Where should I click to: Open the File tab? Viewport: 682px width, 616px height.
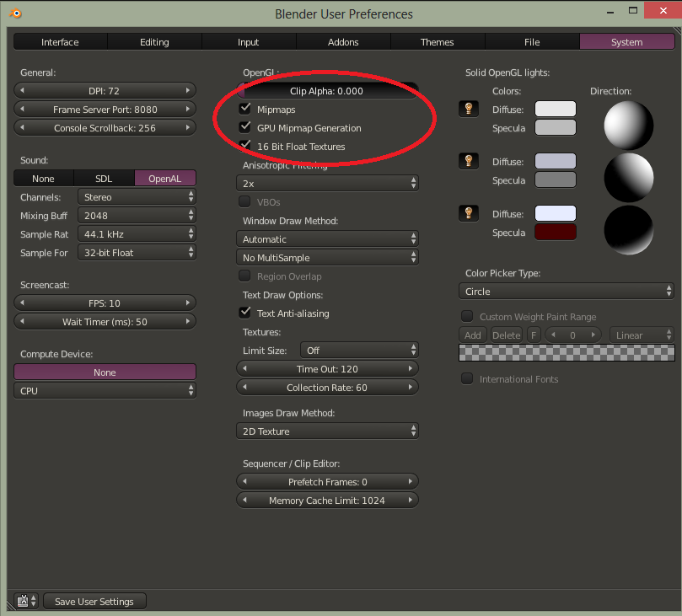tap(532, 42)
